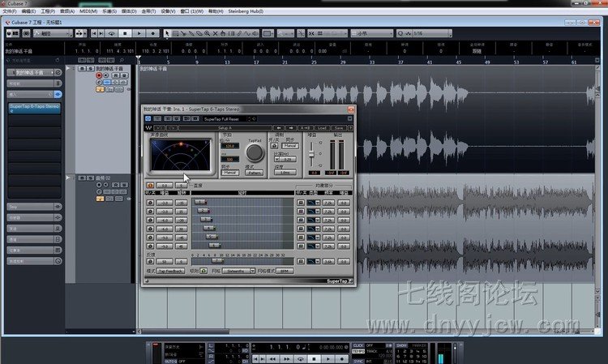Click the tap 6 delay slider handle
Screen dimensions: 608x364
pos(215,246)
